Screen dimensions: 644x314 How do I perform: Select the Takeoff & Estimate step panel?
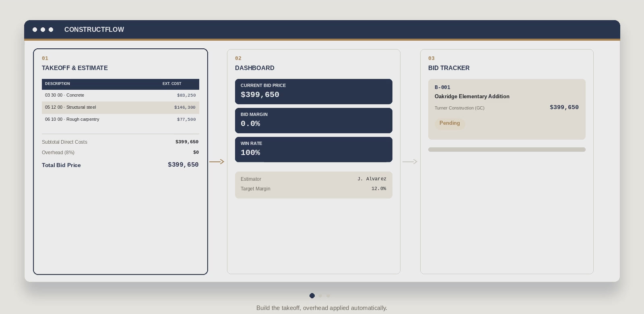[x=120, y=161]
